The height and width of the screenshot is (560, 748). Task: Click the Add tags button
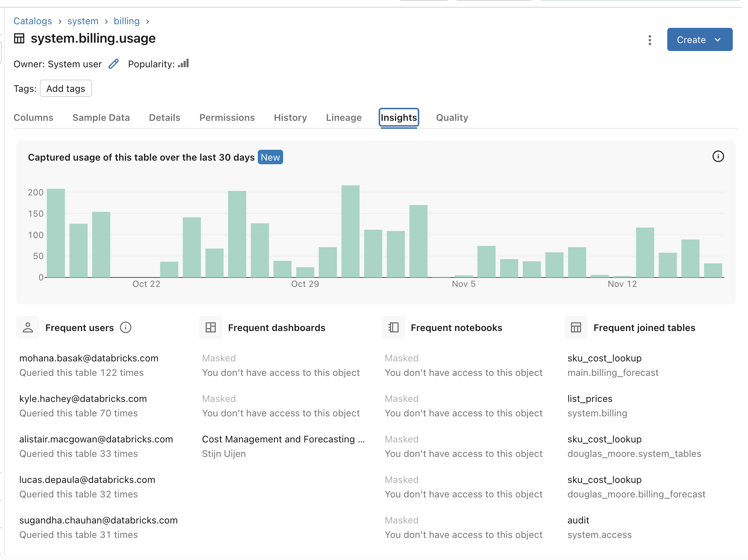tap(66, 88)
